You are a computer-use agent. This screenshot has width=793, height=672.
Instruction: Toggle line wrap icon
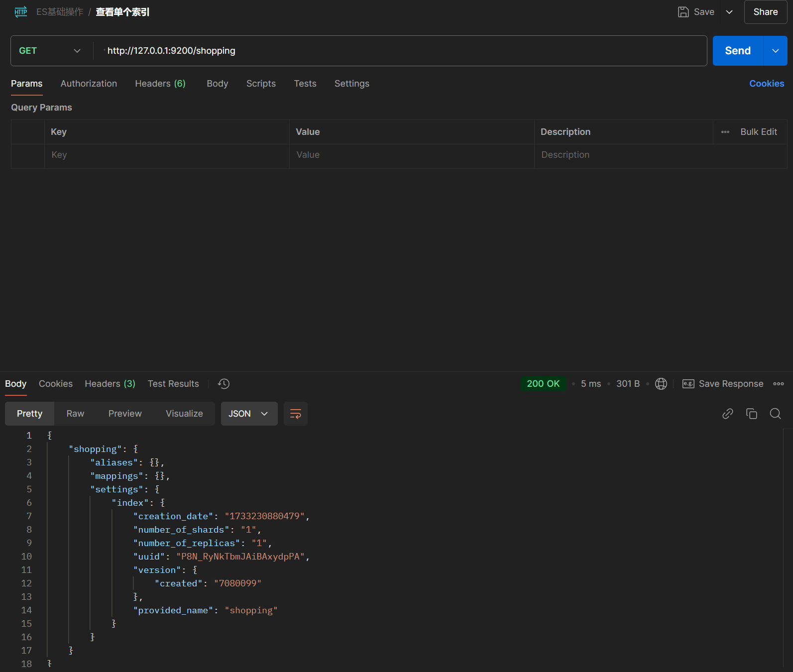[x=296, y=414]
